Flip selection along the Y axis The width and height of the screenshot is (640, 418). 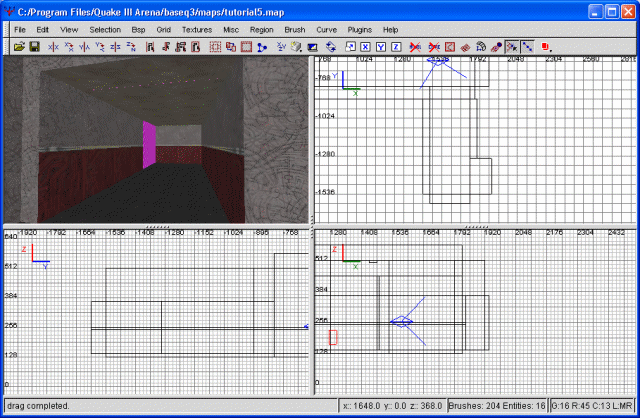84,47
